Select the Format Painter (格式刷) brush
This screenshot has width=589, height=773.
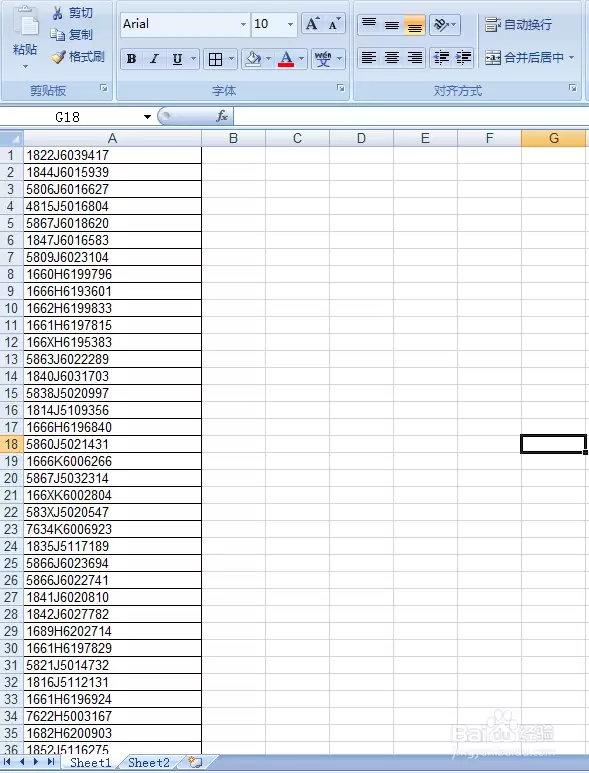click(58, 57)
